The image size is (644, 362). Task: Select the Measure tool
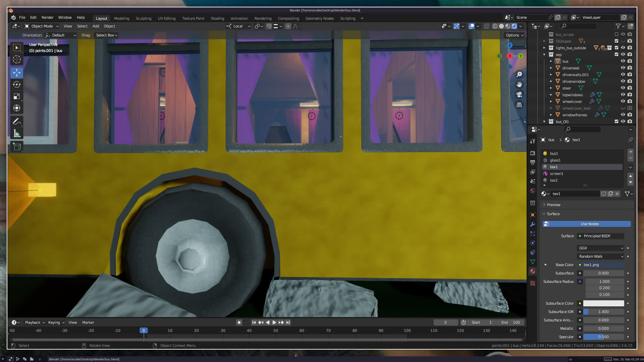click(17, 134)
